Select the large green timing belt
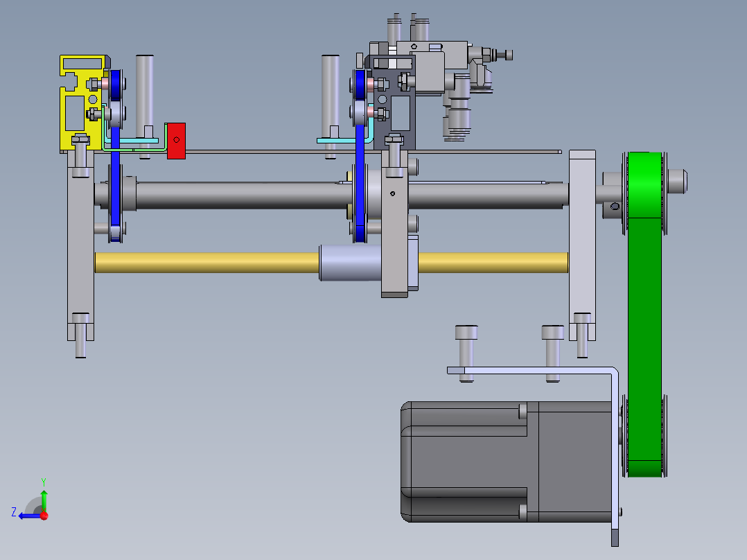 (644, 315)
